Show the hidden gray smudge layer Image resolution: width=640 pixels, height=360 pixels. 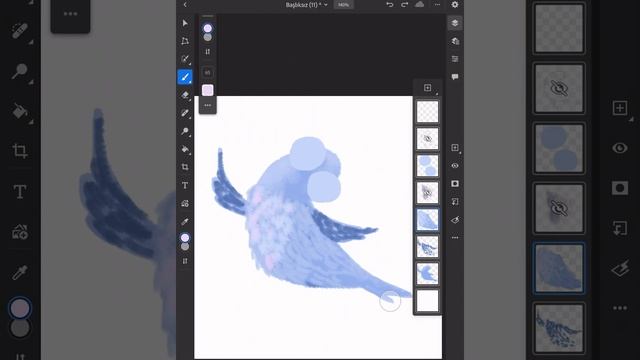tap(427, 193)
